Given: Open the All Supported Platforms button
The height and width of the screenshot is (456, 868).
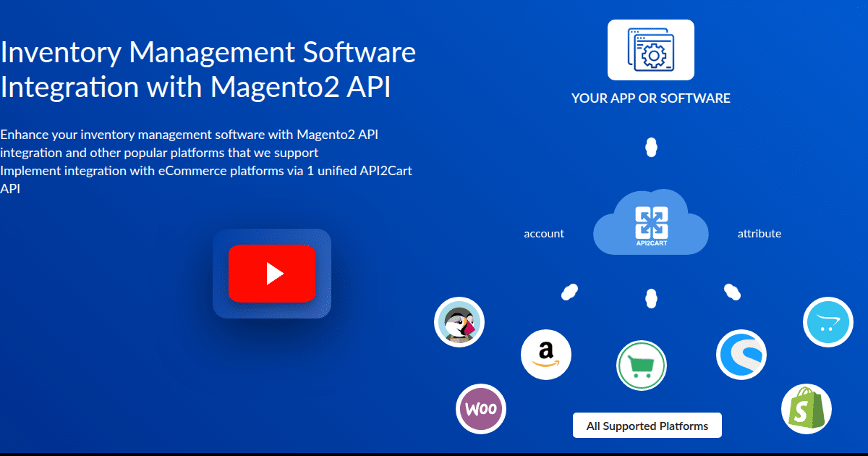Looking at the screenshot, I should [x=647, y=426].
